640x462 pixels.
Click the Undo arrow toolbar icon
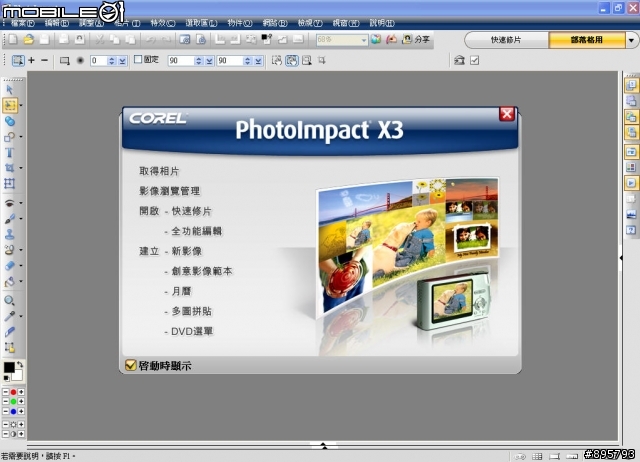click(x=151, y=40)
